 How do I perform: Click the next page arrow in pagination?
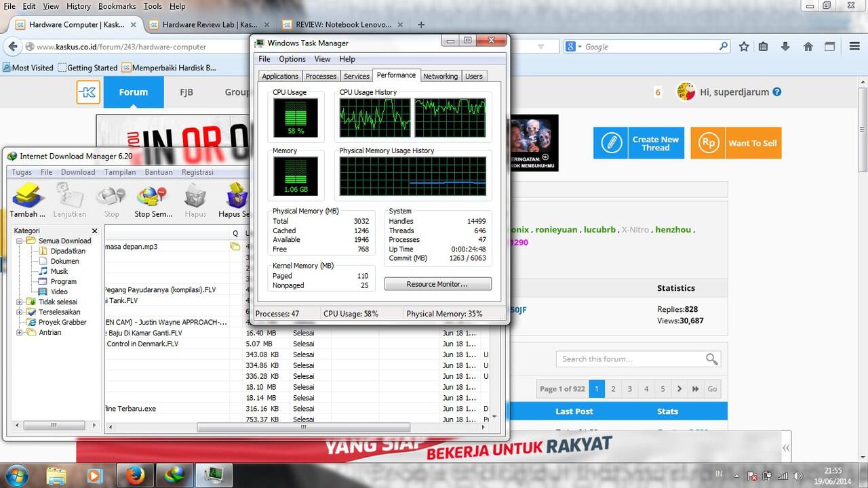[x=679, y=389]
